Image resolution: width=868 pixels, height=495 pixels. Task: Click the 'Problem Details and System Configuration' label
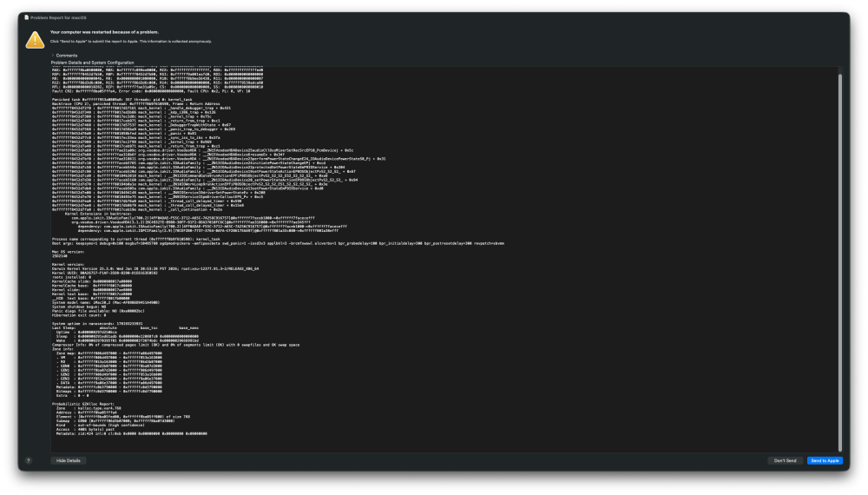click(x=93, y=63)
